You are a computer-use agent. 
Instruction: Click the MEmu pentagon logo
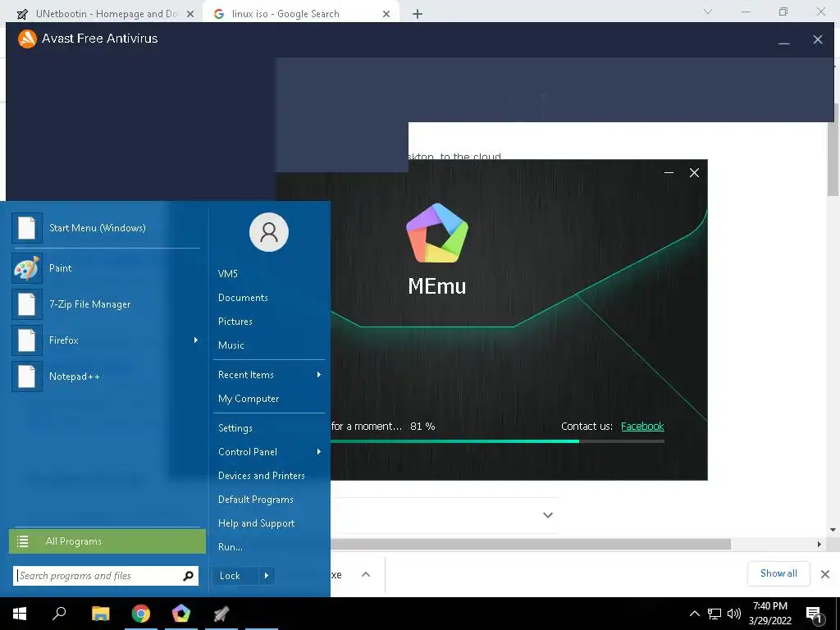click(437, 233)
